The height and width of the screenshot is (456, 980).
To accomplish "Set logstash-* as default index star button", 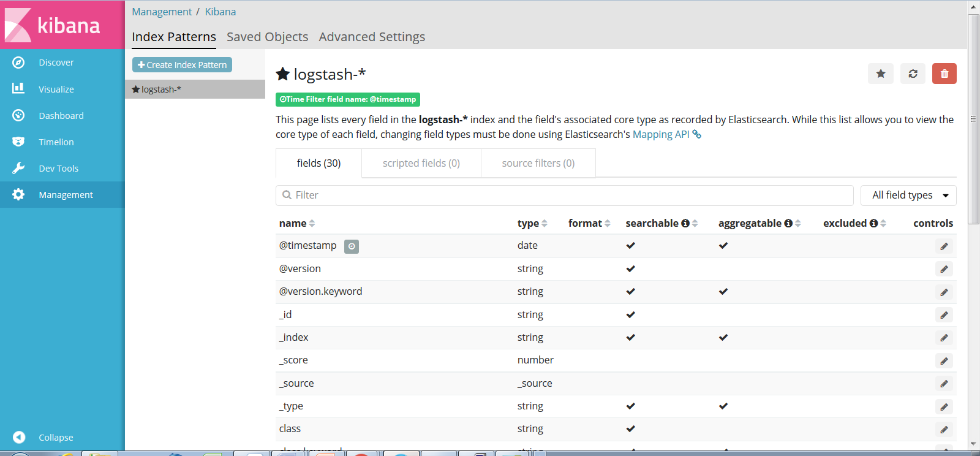I will click(881, 74).
